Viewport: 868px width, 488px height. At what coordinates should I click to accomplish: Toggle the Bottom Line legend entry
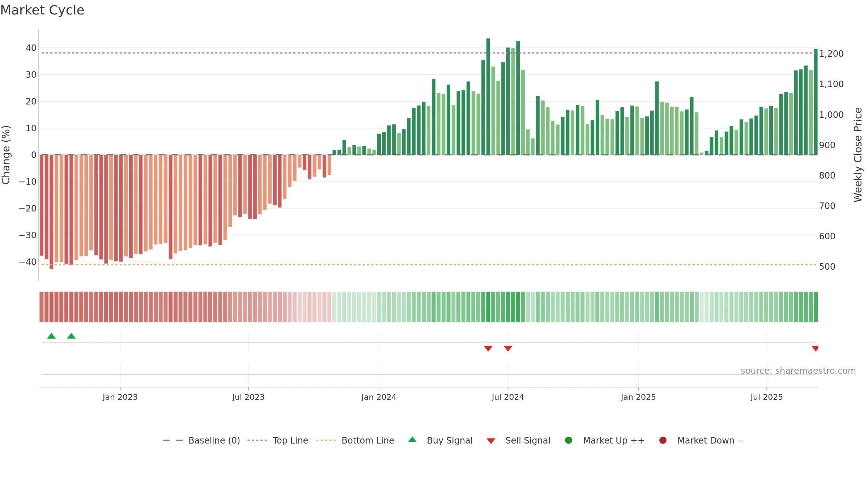[x=355, y=440]
